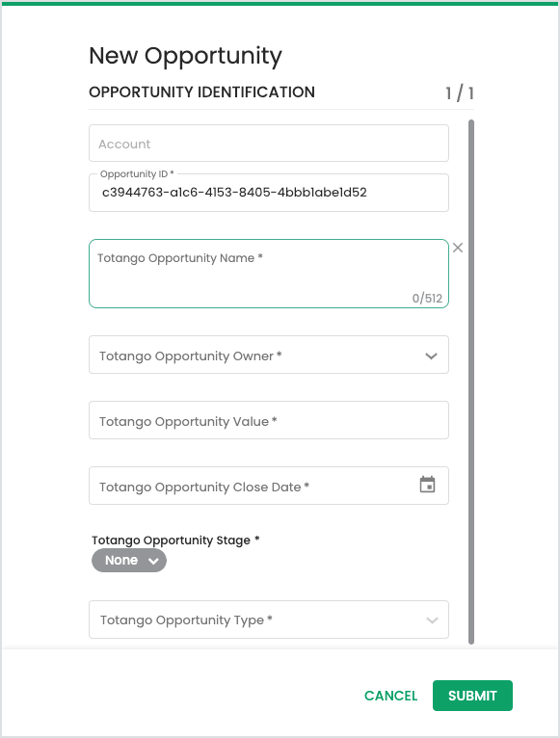This screenshot has width=560, height=738.
Task: Expand the Totango Opportunity Owner dropdown
Action: [x=269, y=355]
